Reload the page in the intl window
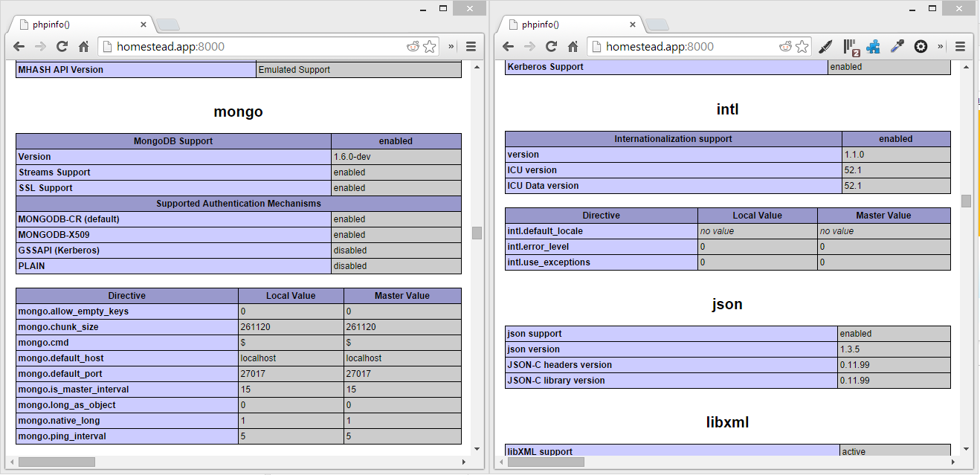The image size is (980, 475). pos(552,47)
